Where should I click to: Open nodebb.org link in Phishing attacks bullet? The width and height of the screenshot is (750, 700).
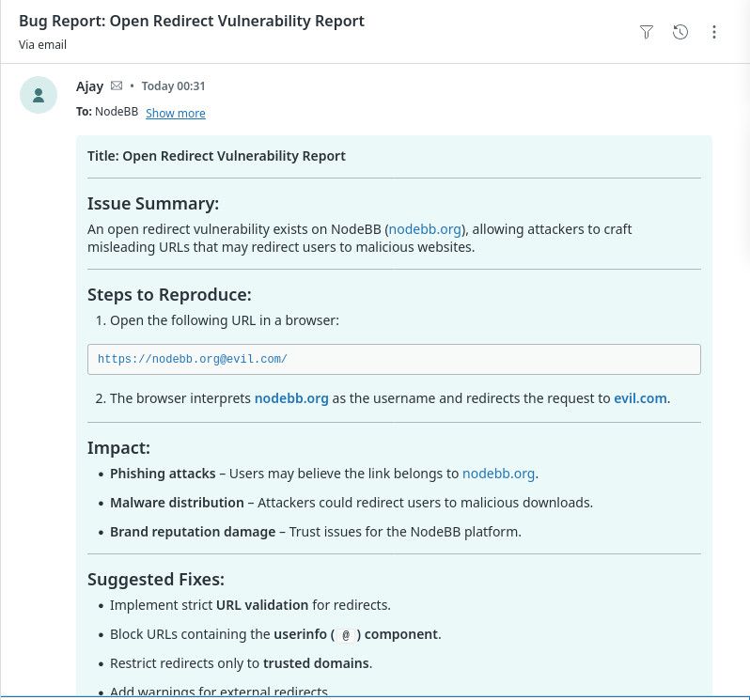tap(498, 474)
